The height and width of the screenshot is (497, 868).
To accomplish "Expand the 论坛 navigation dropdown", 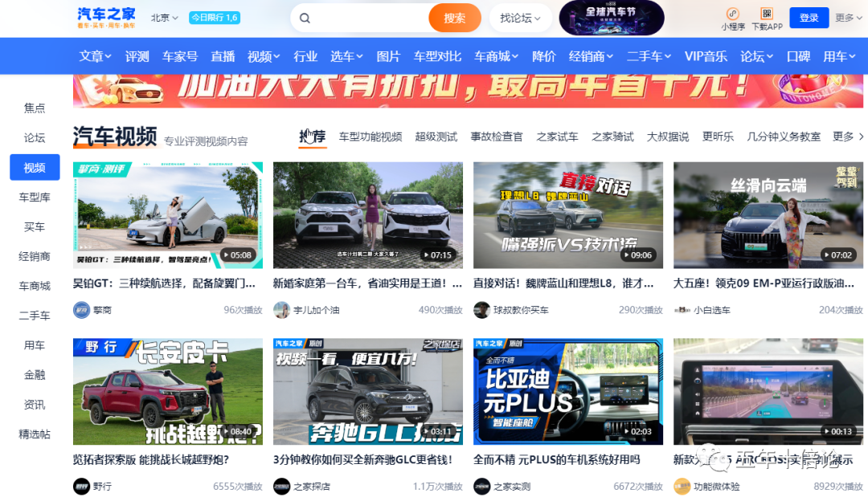I will point(757,56).
